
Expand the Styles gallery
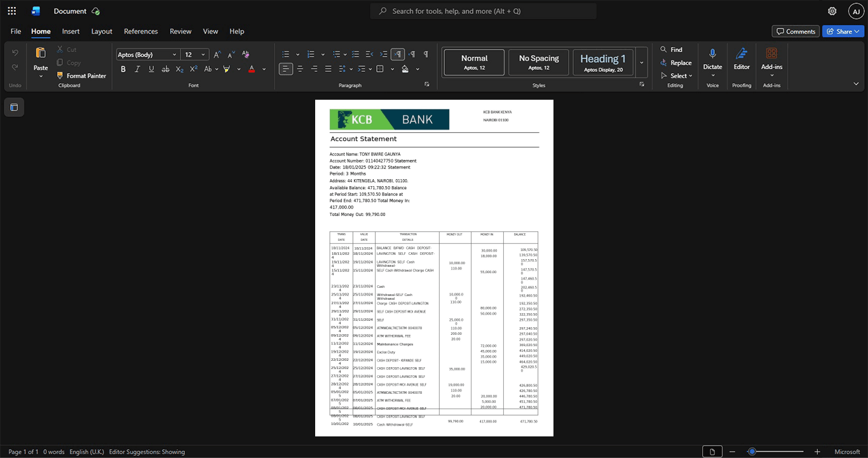642,62
